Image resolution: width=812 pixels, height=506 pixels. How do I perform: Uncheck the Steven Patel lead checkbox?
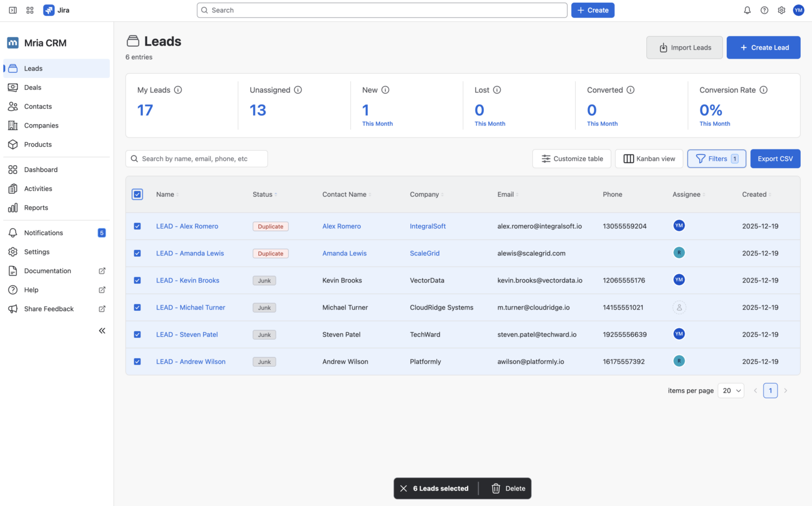(137, 335)
